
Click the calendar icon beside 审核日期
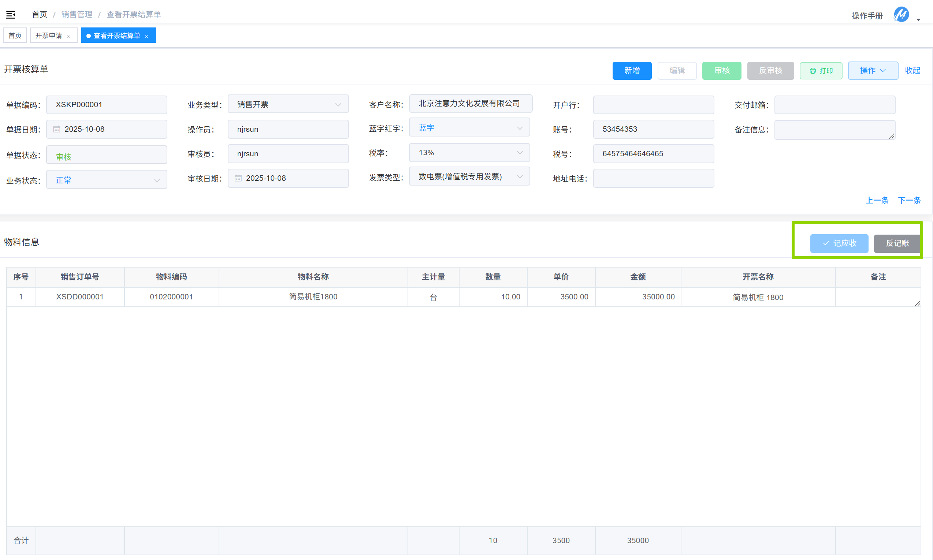click(x=238, y=178)
